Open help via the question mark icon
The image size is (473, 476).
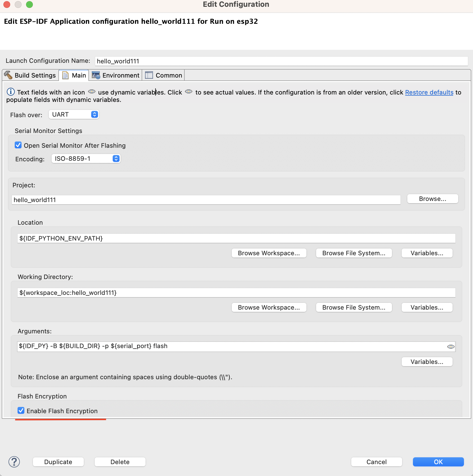[14, 462]
